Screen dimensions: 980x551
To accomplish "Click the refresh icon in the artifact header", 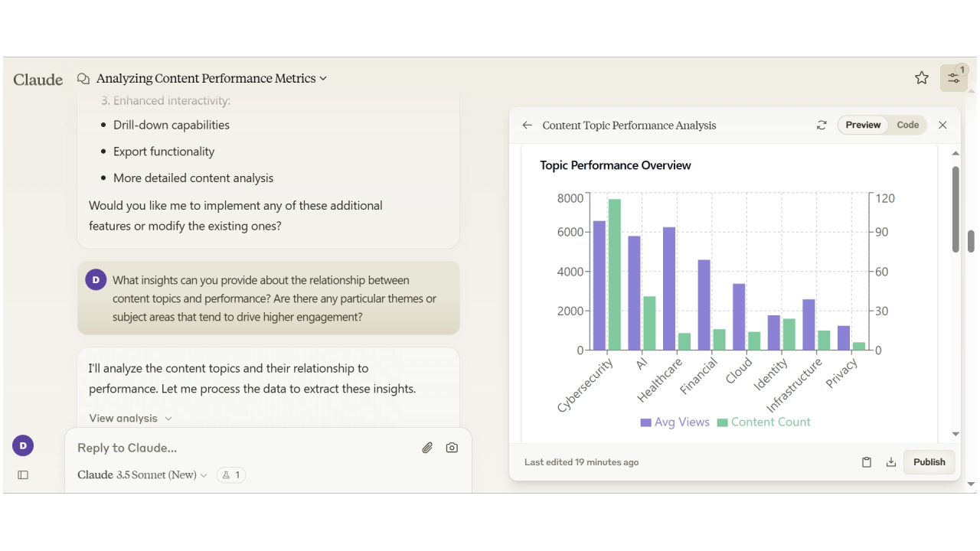I will tap(822, 125).
